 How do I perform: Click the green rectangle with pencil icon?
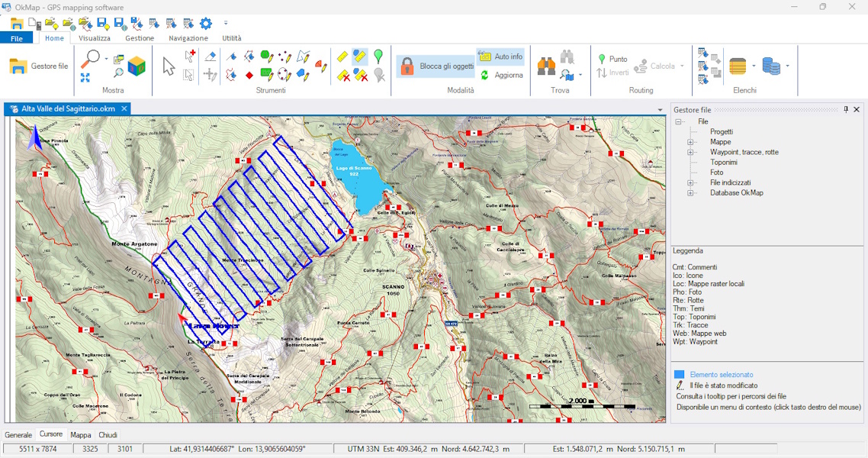click(267, 74)
